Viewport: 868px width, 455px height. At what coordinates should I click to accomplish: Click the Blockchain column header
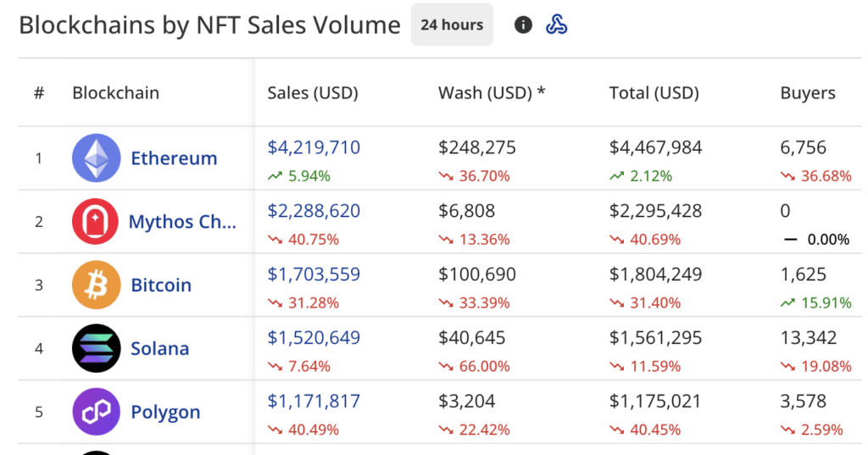tap(115, 93)
